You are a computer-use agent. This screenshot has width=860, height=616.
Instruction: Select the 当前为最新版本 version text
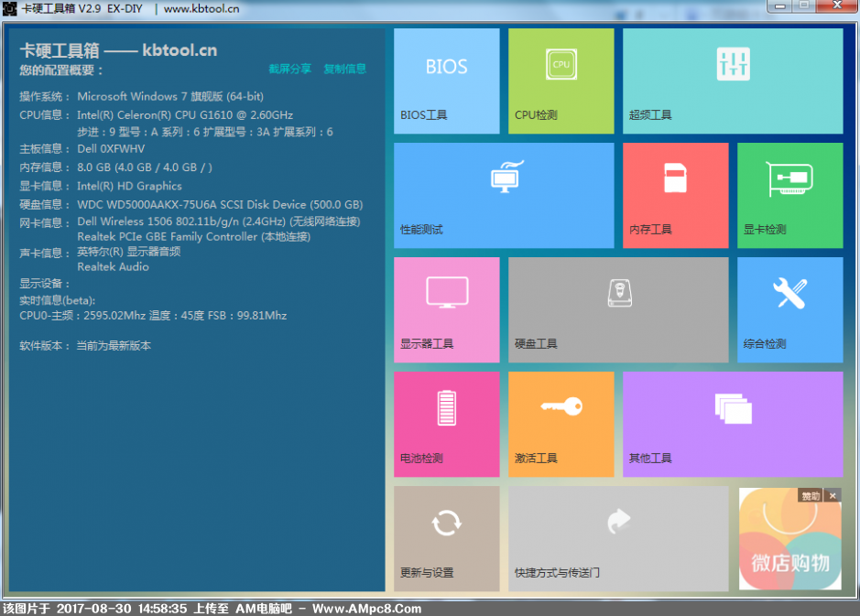(x=114, y=346)
